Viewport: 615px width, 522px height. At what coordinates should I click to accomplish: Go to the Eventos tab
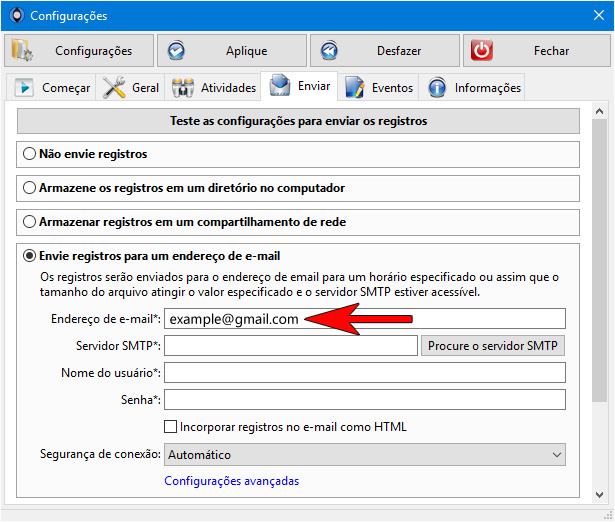point(378,87)
